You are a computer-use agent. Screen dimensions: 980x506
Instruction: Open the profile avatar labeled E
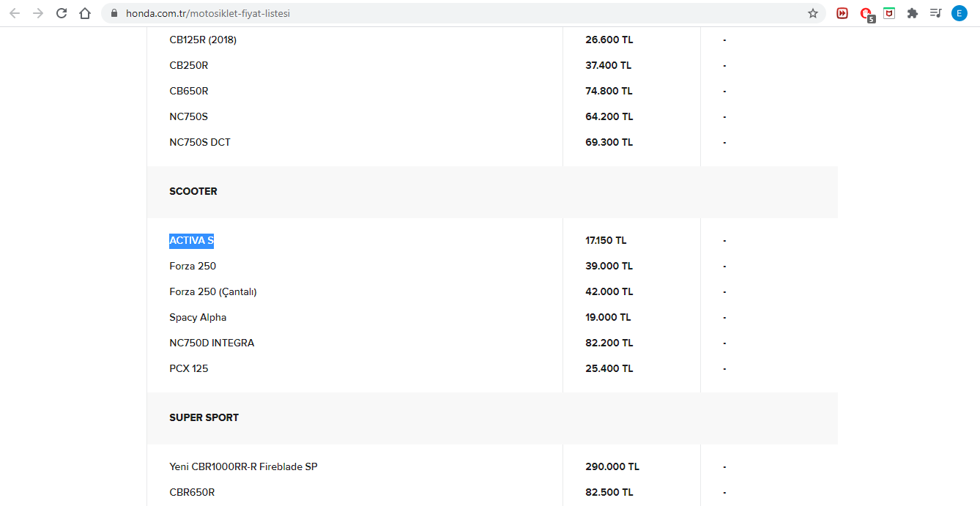pos(959,13)
